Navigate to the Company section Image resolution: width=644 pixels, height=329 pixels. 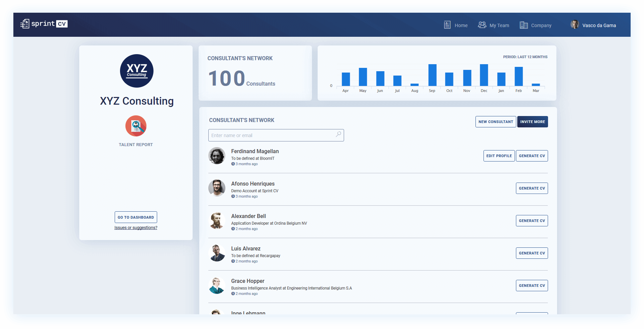tap(536, 25)
